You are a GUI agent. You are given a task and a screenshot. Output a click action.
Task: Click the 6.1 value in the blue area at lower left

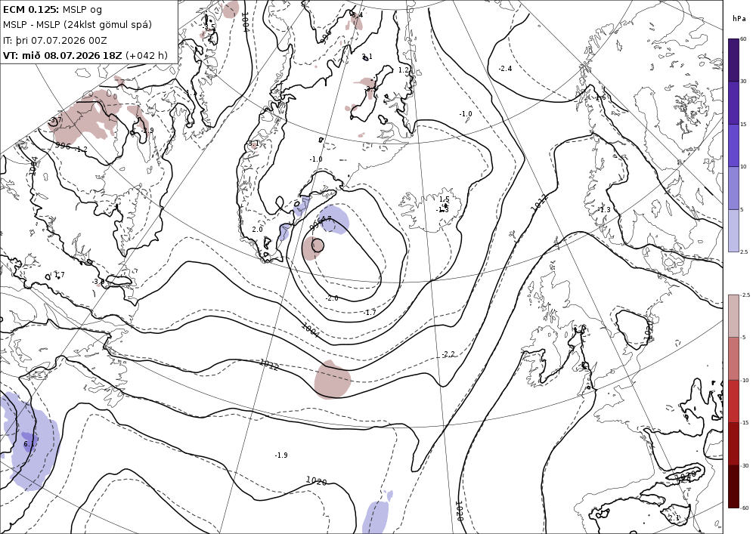(x=29, y=444)
